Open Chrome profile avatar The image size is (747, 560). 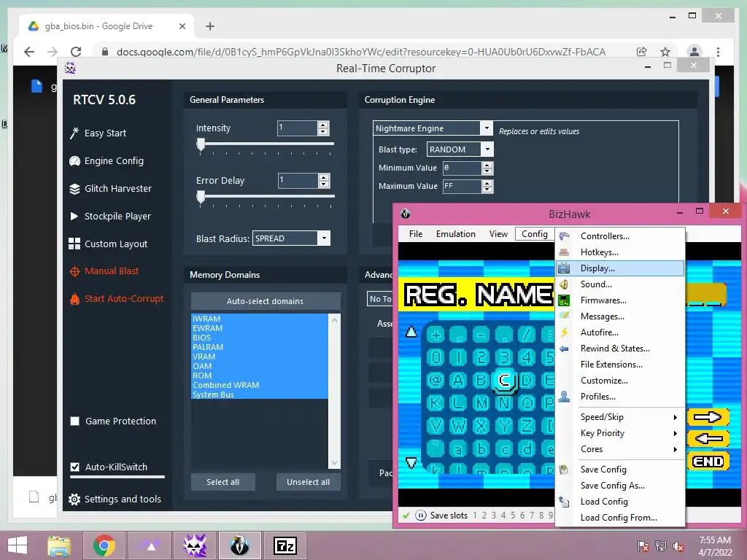tap(694, 52)
